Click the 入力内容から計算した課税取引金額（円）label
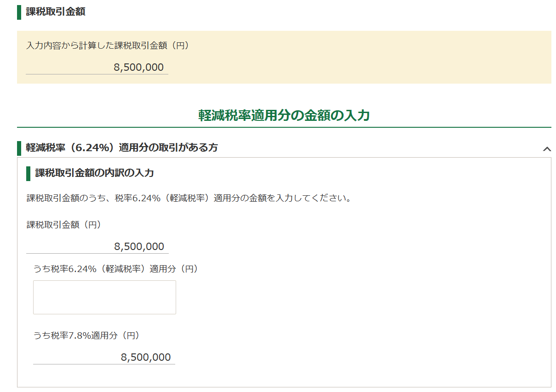Image resolution: width=556 pixels, height=392 pixels. pyautogui.click(x=108, y=45)
